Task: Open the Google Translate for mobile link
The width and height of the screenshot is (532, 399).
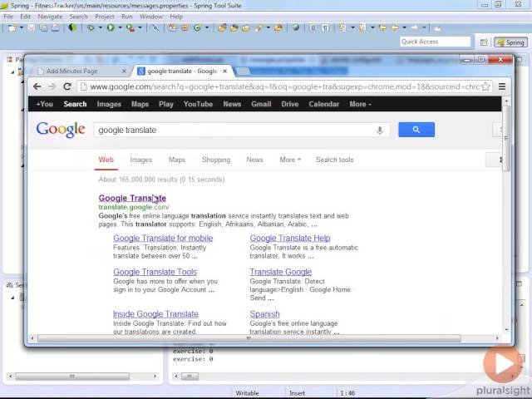Action: pos(163,239)
